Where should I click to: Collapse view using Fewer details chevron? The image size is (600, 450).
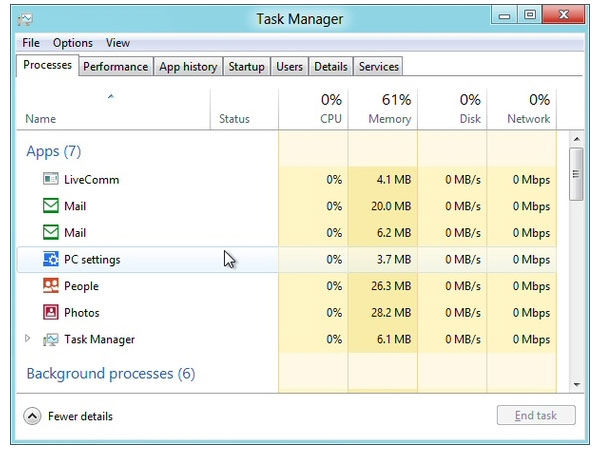(32, 416)
